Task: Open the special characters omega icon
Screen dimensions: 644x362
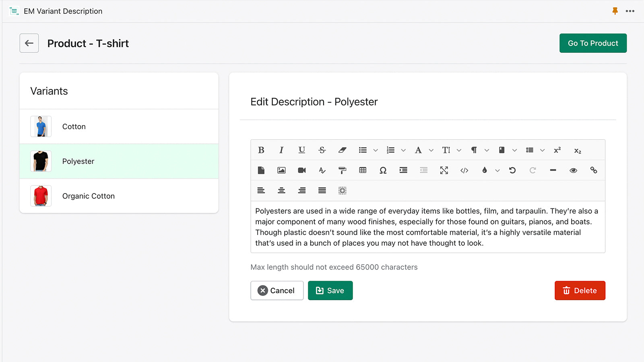Action: [383, 170]
